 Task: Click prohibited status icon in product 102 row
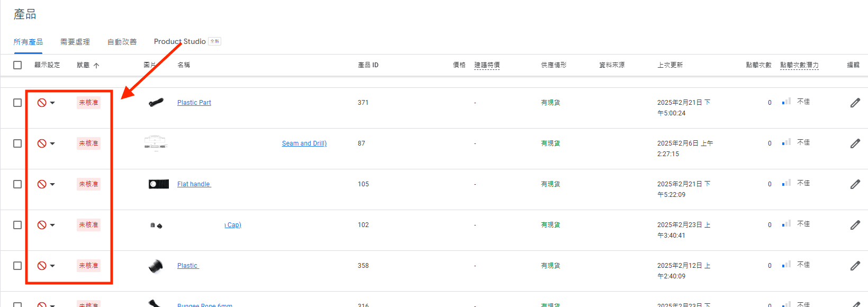point(42,225)
